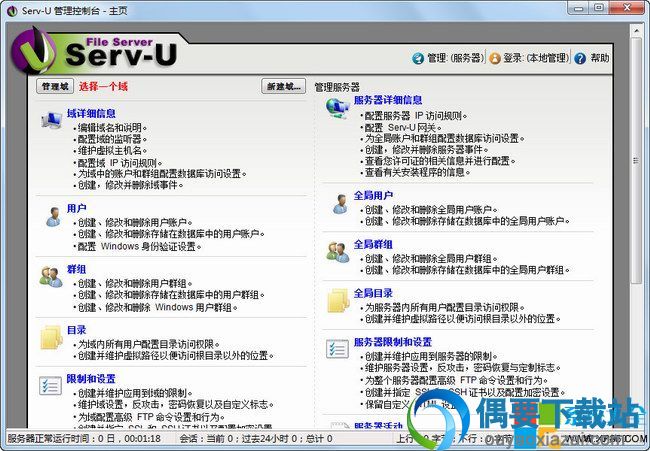
Task: Click the domain details computer icon
Action: tap(51, 120)
